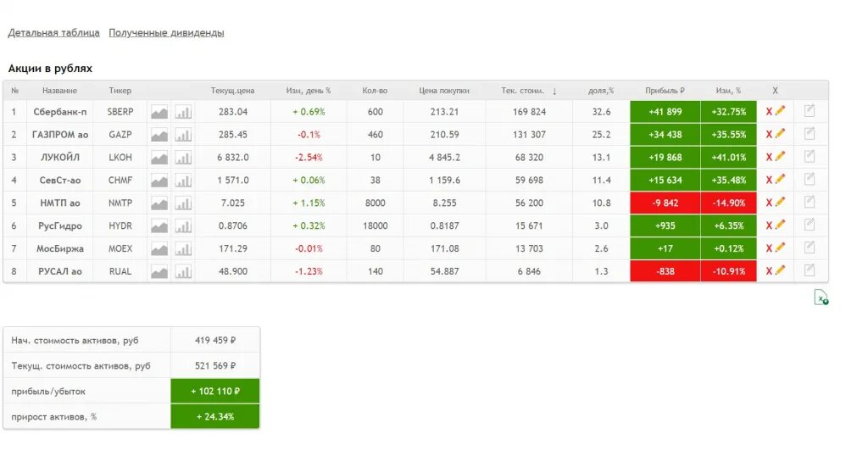
Task: Sort by Тикер column header
Action: point(120,91)
